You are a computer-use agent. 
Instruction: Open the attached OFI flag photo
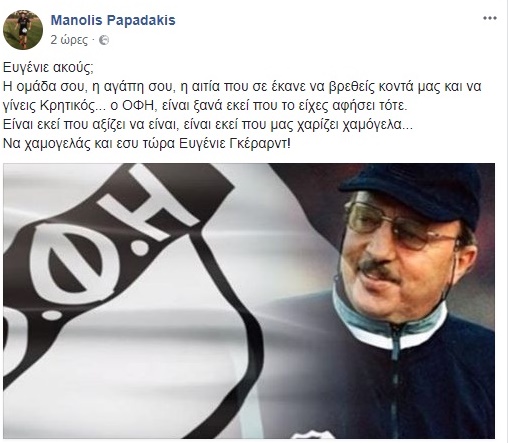(249, 300)
